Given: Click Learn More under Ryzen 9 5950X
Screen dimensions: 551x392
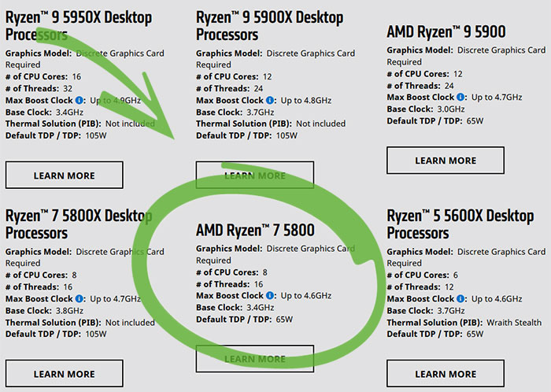Looking at the screenshot, I should pos(65,175).
